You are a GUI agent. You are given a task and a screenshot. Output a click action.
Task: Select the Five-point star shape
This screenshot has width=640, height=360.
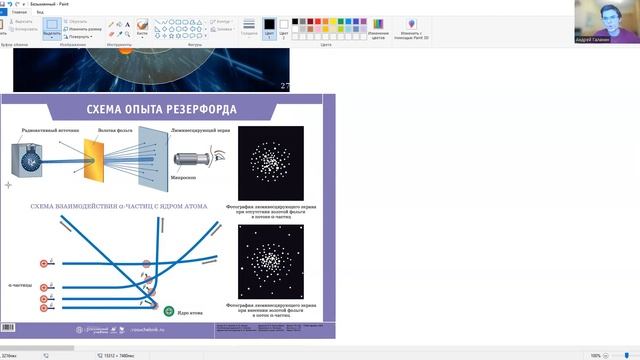[171, 36]
